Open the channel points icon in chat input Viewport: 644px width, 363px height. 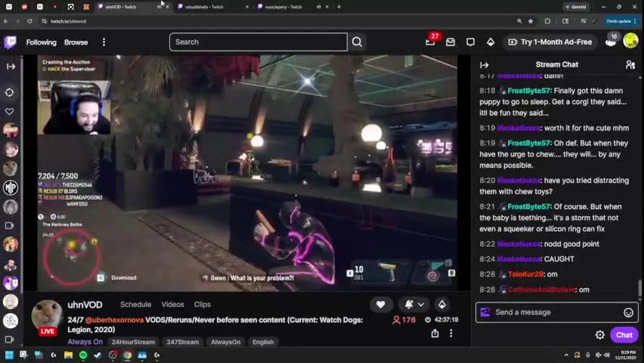click(485, 312)
